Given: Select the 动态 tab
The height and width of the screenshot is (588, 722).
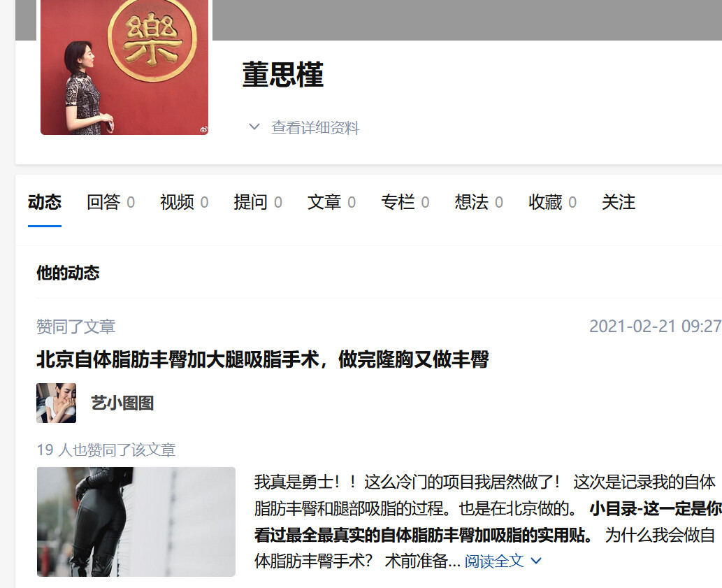Looking at the screenshot, I should click(x=45, y=203).
